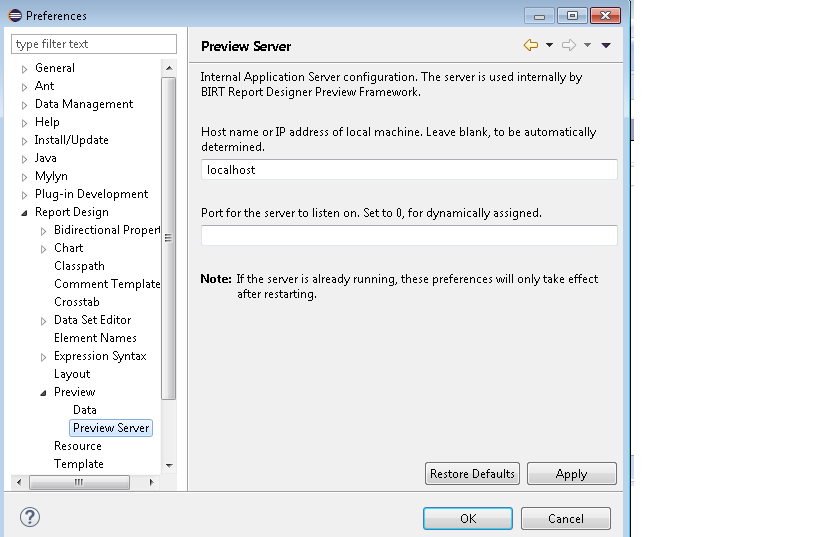Open the forward history dropdown arrow
Viewport: 819px width, 537px height.
[x=588, y=45]
